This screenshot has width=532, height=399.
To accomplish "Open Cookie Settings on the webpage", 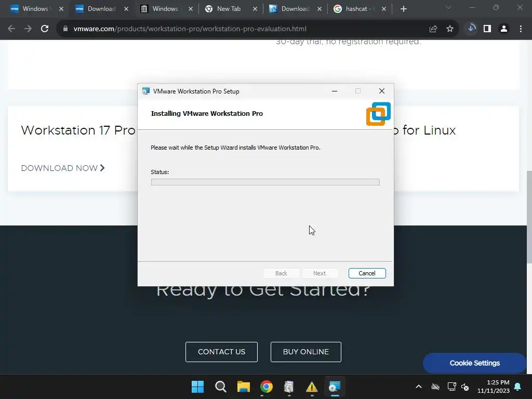I will 475,363.
